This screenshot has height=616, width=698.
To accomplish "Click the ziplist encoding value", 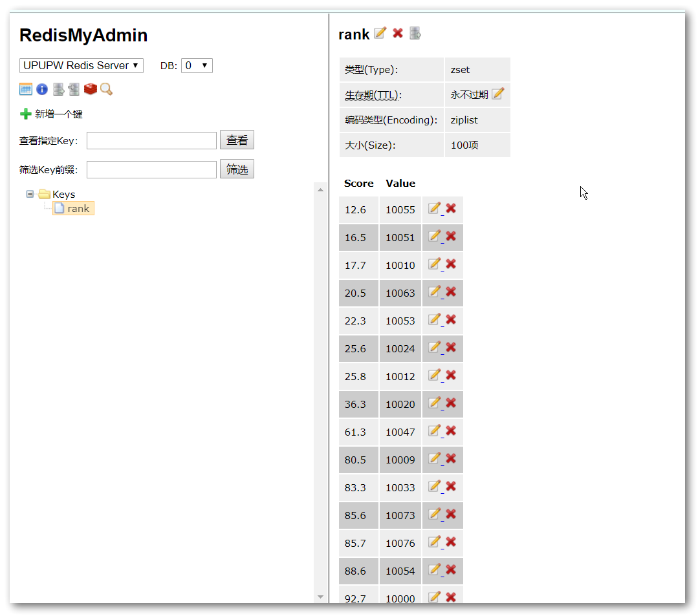I will tap(464, 120).
